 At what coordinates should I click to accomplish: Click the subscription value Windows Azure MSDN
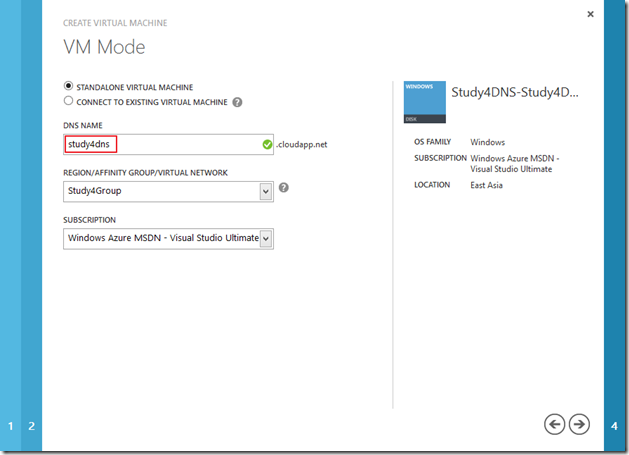click(x=515, y=164)
